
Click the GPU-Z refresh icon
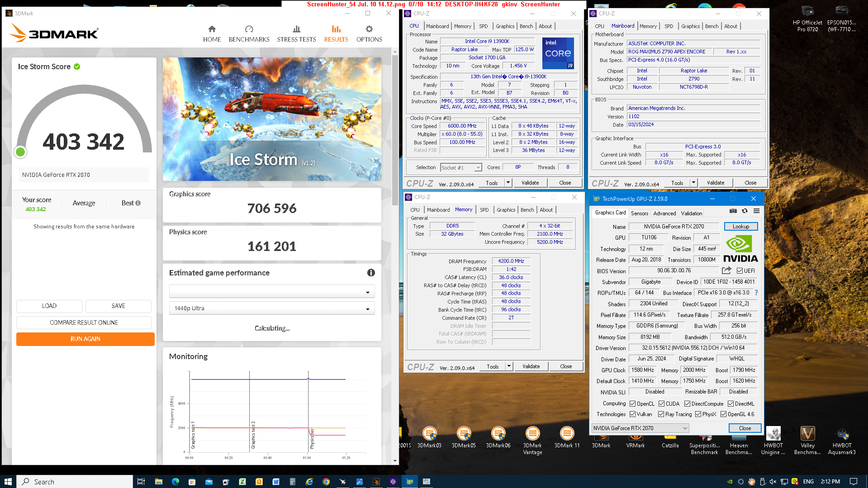tap(745, 211)
